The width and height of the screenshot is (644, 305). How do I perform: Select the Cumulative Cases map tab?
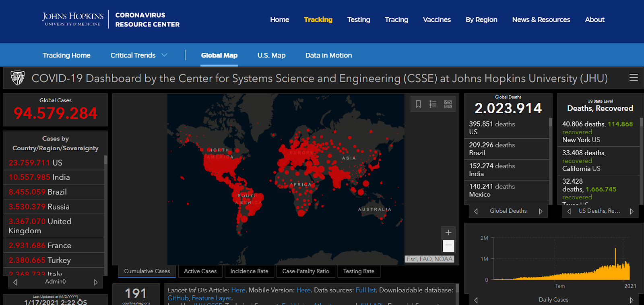tap(147, 271)
